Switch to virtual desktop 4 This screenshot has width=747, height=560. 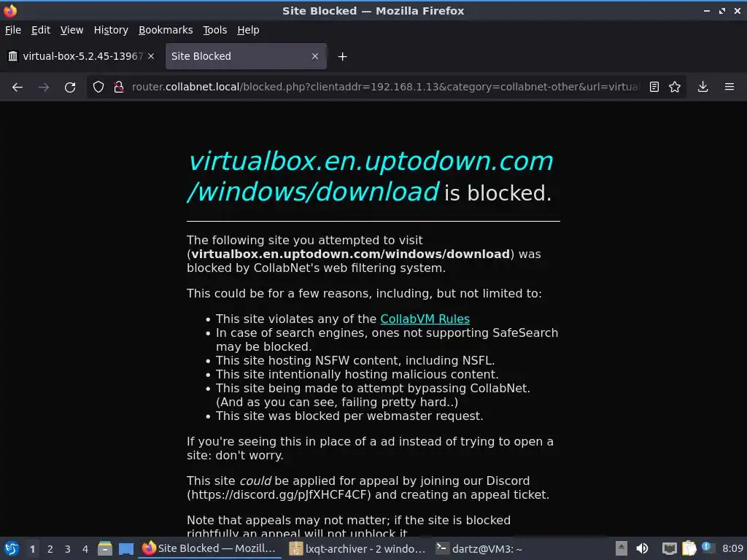pos(85,549)
